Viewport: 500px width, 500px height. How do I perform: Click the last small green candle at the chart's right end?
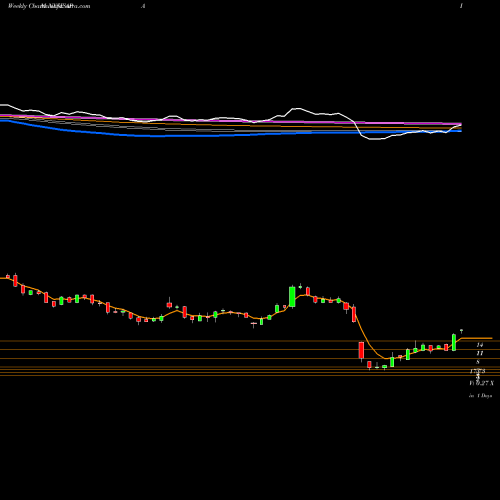[461, 331]
